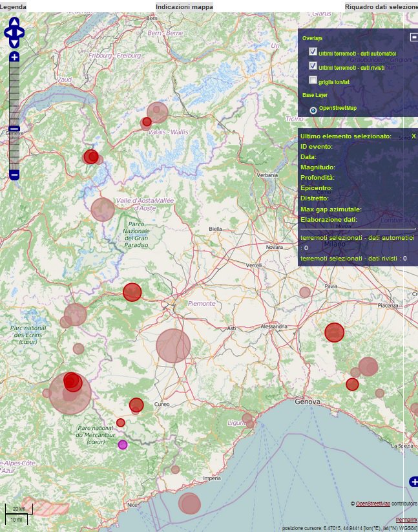This screenshot has width=418, height=532.
Task: Select the large faded circle north of Valais-Wallis label
Action: point(157,112)
